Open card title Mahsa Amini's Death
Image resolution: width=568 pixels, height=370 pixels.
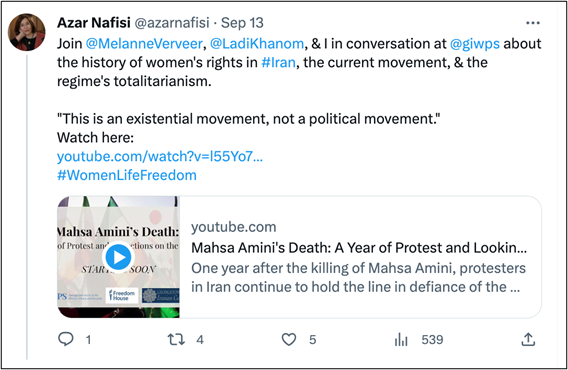point(359,248)
